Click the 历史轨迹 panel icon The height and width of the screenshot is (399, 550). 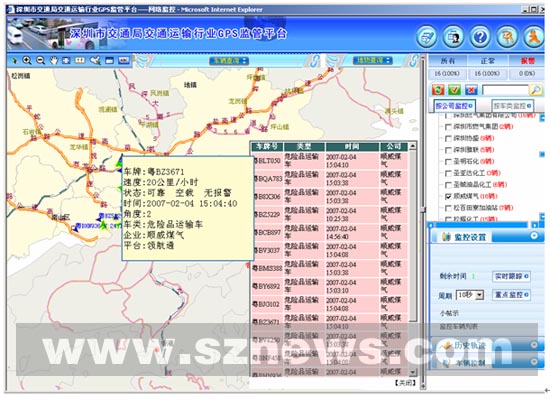pos(447,346)
